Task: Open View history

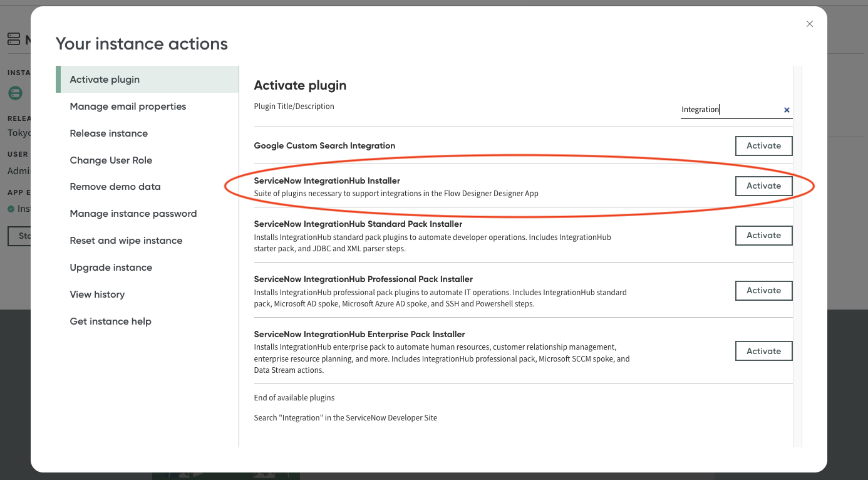Action: pos(97,294)
